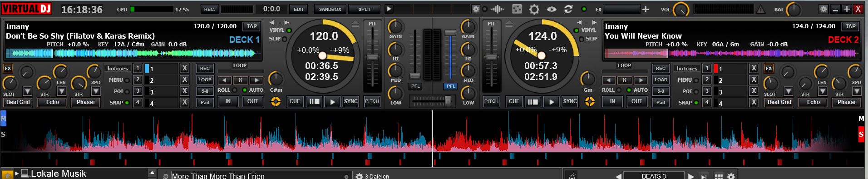Viewport: 868px width, 179px height.
Task: Toggle SNAP on Deck 2
Action: coord(696,103)
